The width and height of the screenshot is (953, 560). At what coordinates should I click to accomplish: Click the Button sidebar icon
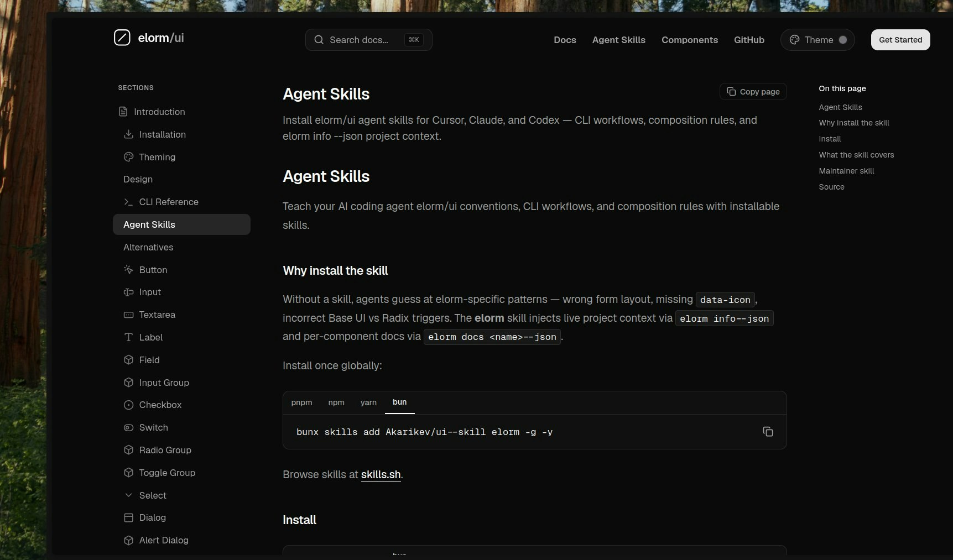[x=128, y=270]
